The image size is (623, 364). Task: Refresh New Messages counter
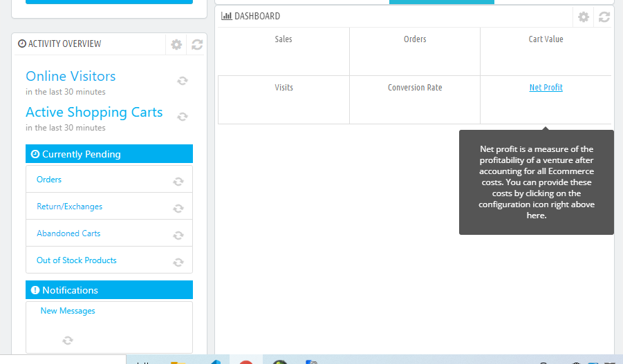[x=68, y=341]
